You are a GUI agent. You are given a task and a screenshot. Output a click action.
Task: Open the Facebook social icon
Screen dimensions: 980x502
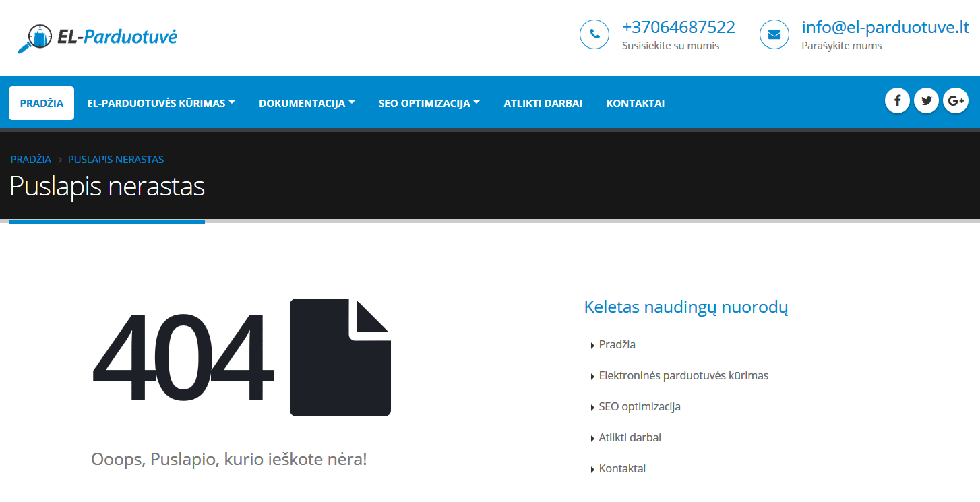point(897,101)
